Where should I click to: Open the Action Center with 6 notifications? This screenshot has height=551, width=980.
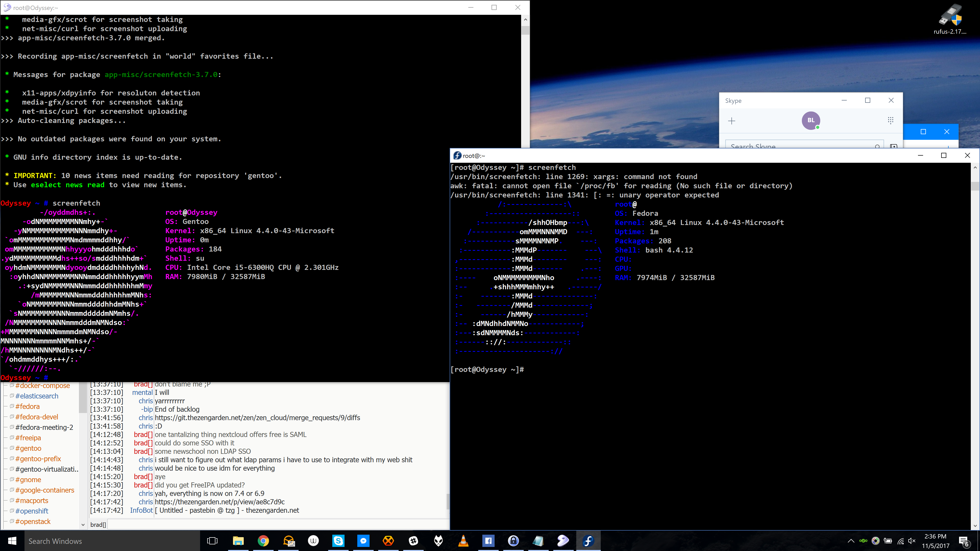coord(964,541)
